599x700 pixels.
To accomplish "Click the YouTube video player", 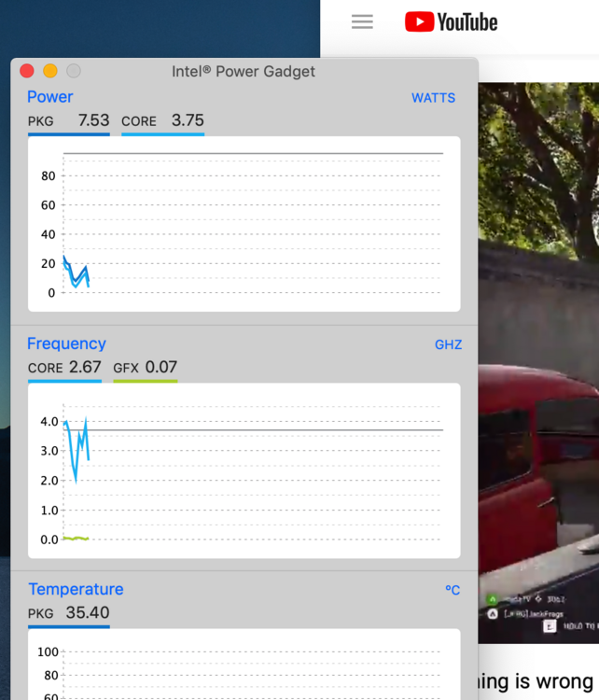I will [x=538, y=363].
